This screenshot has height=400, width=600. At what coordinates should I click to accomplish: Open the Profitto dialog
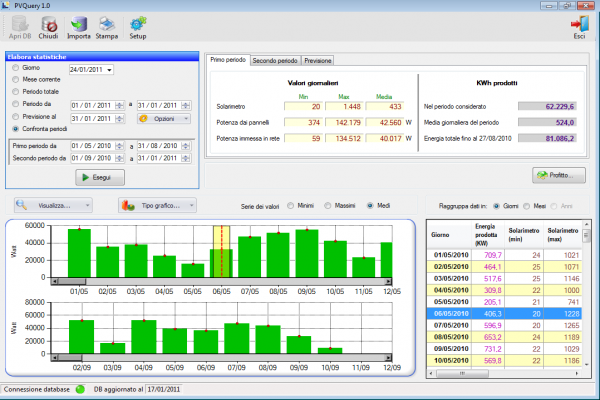click(559, 175)
